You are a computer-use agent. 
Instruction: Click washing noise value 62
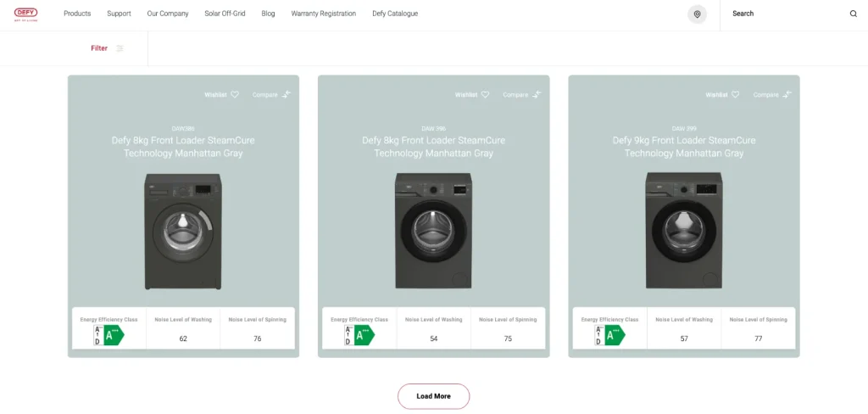pyautogui.click(x=183, y=338)
